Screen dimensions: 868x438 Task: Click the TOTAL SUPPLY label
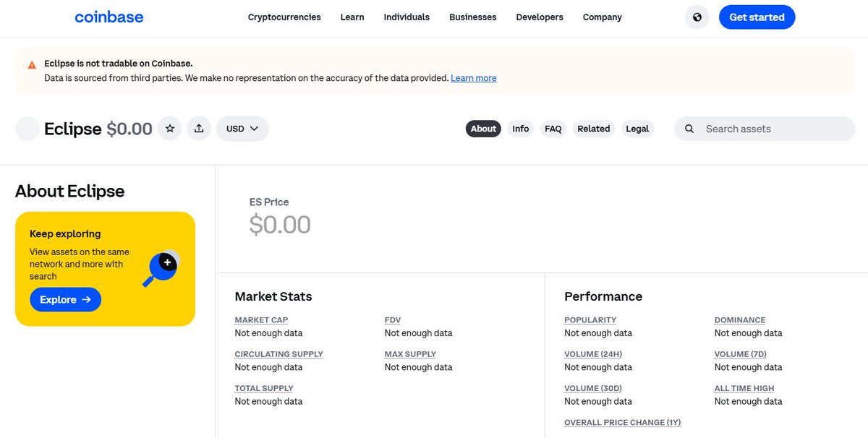(264, 388)
